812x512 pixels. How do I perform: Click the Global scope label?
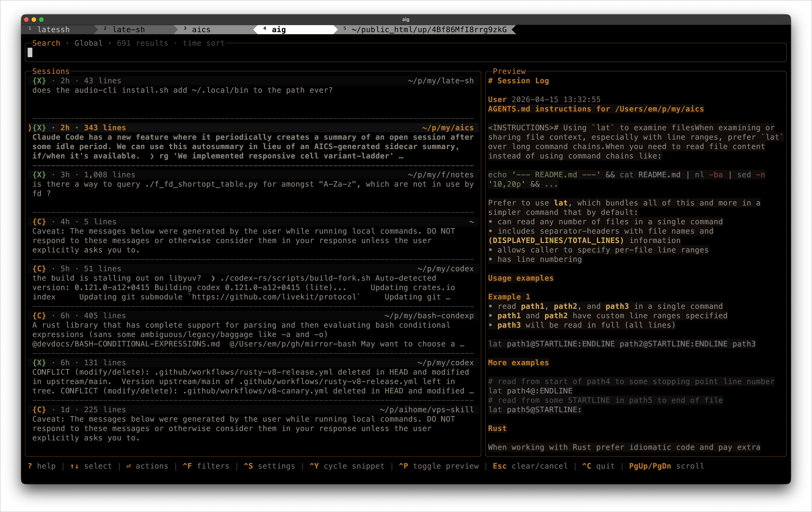(x=88, y=43)
